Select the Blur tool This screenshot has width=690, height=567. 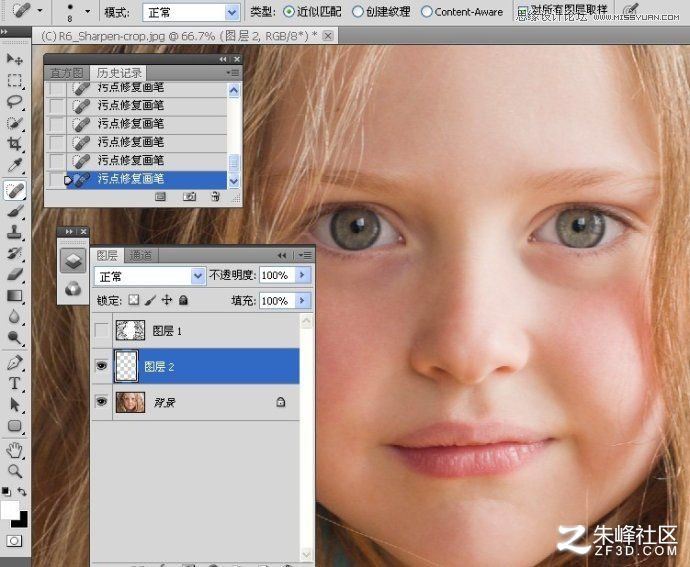click(x=15, y=317)
